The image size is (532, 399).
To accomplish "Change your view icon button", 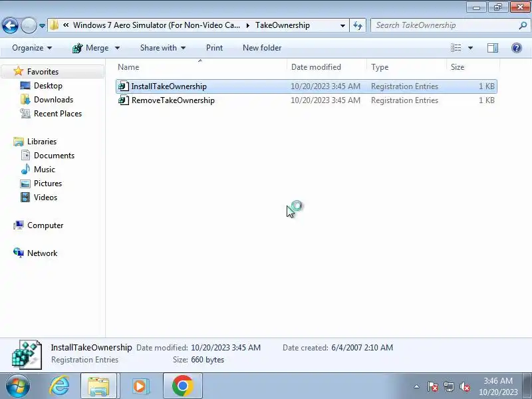I will [456, 48].
